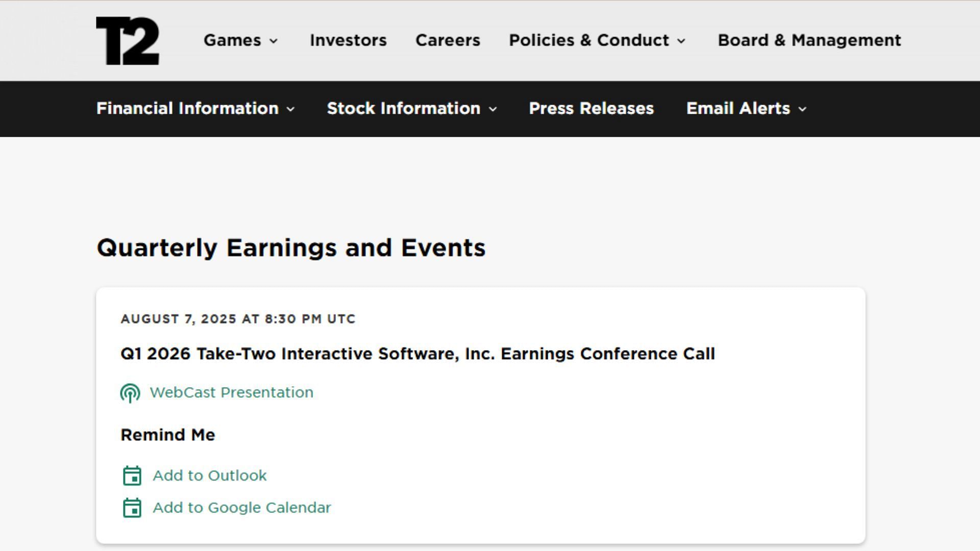
Task: Expand the Games dropdown chevron
Action: 274,41
